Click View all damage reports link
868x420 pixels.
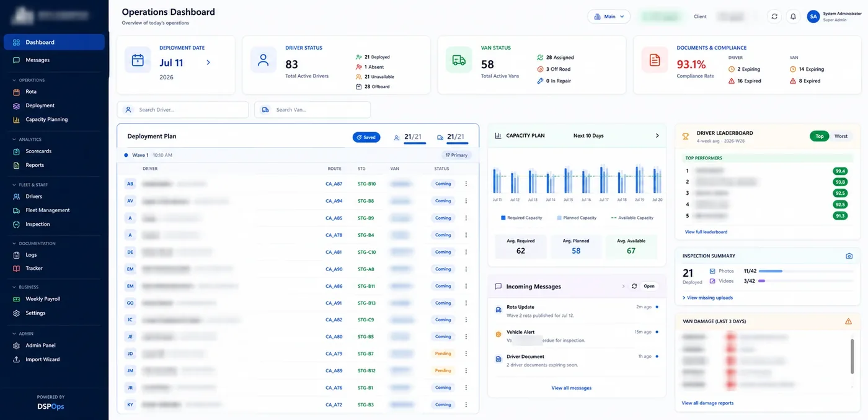point(707,403)
